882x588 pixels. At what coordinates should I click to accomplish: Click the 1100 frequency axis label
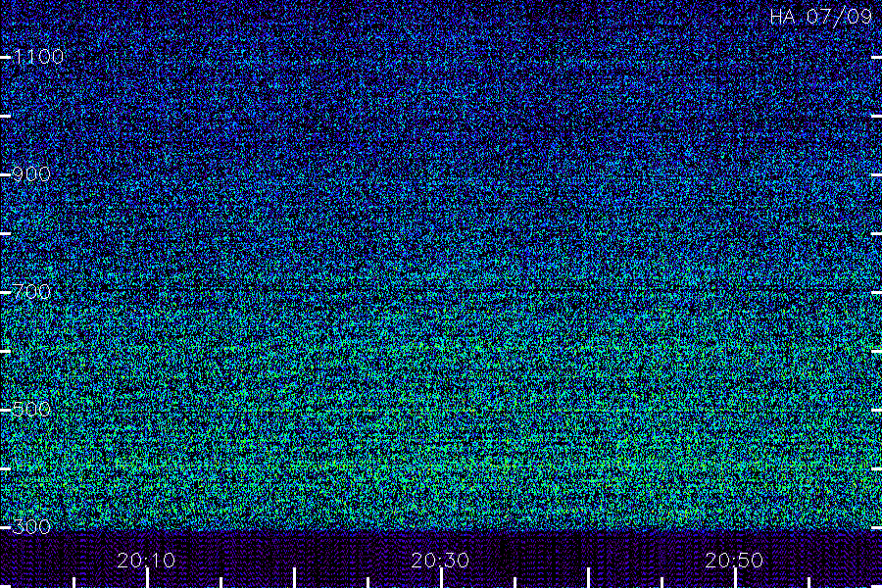pos(38,57)
